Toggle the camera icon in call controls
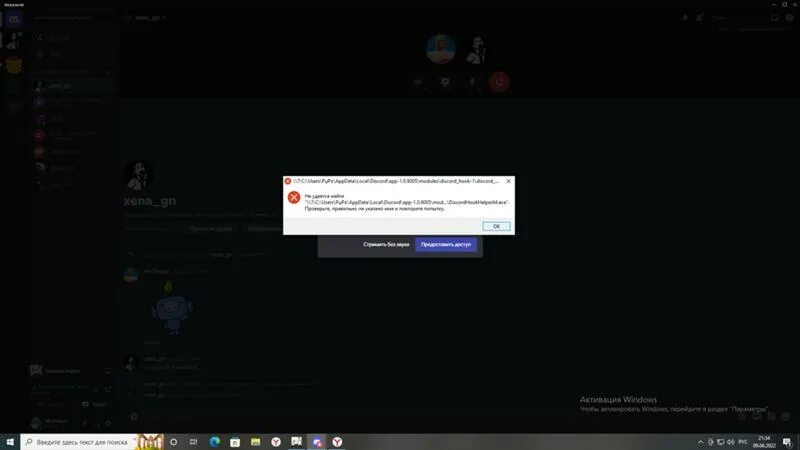 tap(418, 82)
